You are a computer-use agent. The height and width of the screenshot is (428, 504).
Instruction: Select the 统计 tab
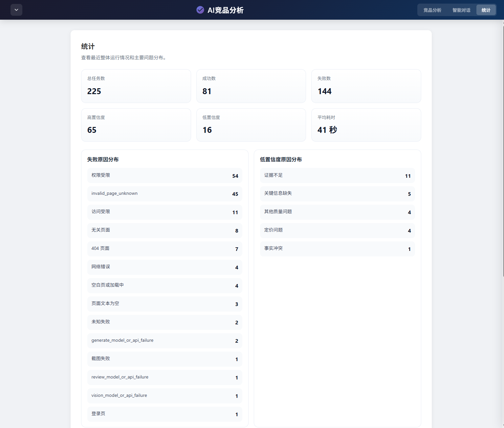pyautogui.click(x=486, y=10)
